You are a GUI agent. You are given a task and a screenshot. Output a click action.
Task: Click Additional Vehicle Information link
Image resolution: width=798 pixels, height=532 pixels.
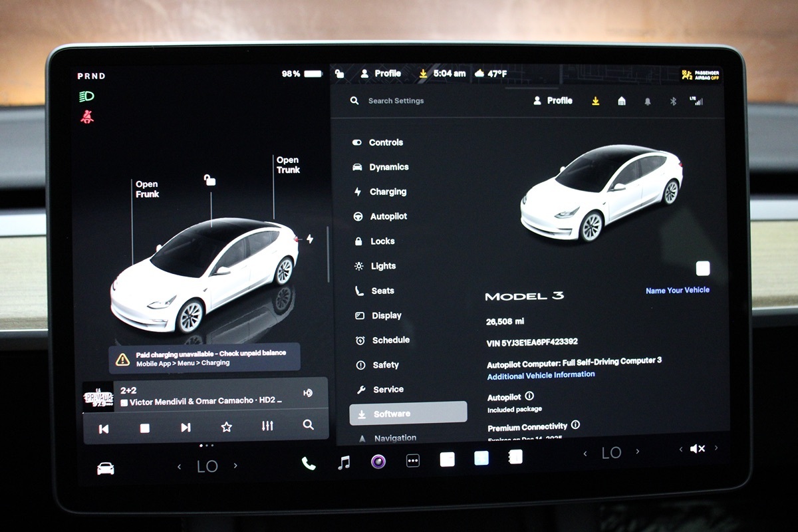(541, 375)
